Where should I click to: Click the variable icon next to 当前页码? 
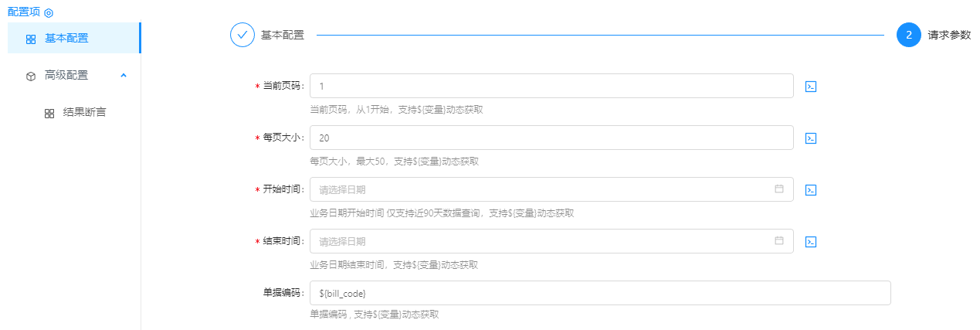[811, 87]
